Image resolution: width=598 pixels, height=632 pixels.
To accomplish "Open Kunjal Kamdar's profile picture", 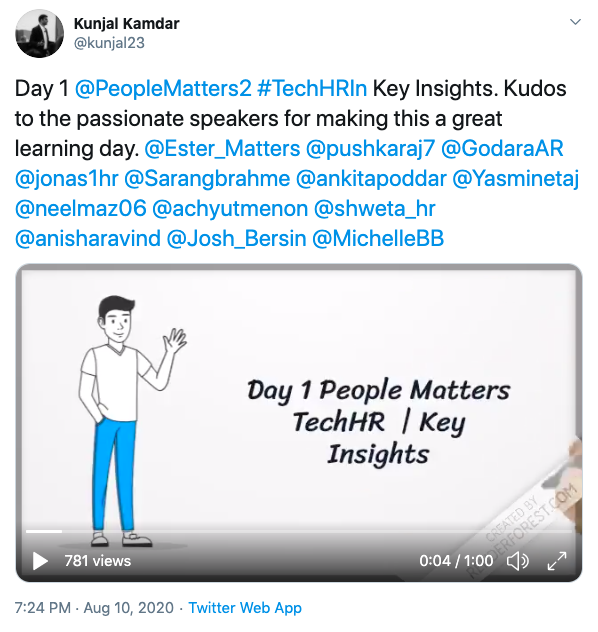I will click(x=39, y=34).
